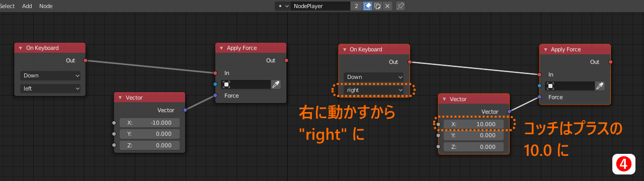Click the Force socket of right Apply Force
Screen dimensions: 644x181
(539, 97)
